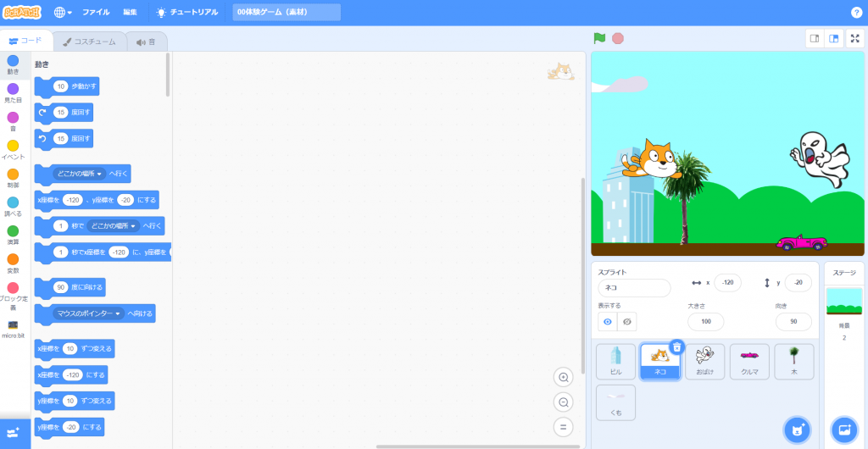The height and width of the screenshot is (449, 868).
Task: Select the ネコ sprite thumbnail
Action: (x=659, y=362)
